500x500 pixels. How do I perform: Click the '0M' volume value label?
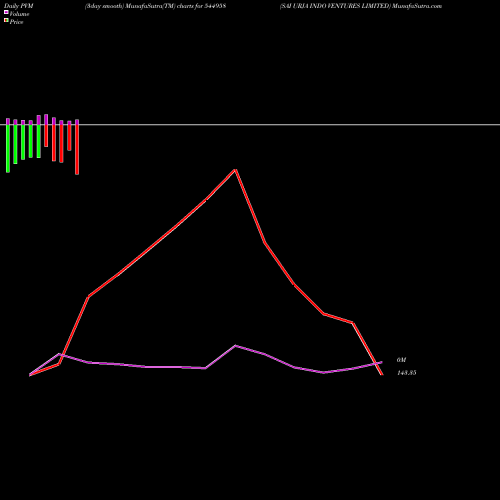[401, 360]
